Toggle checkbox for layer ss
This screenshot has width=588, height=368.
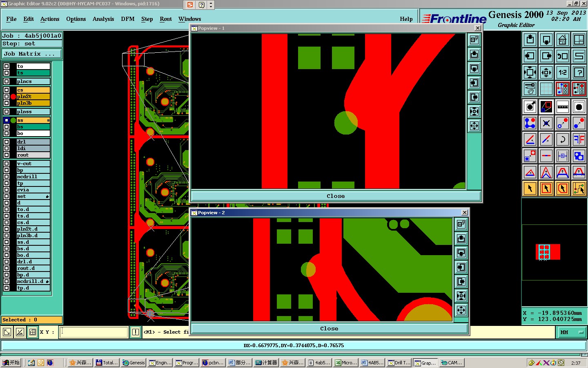7,120
